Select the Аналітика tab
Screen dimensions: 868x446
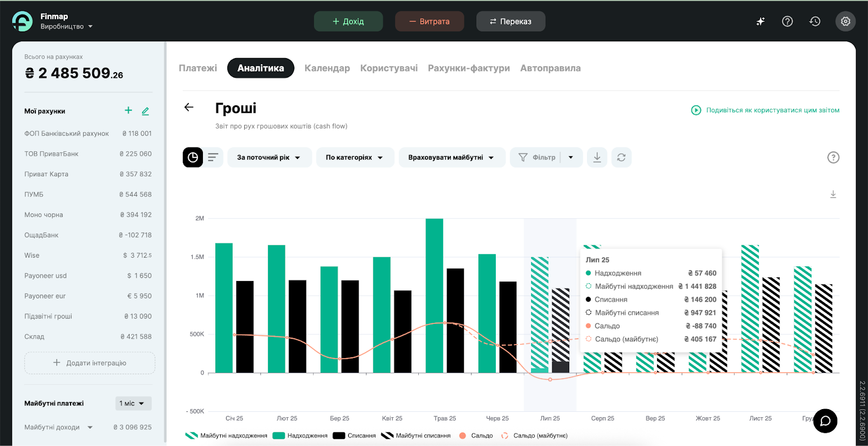point(260,68)
